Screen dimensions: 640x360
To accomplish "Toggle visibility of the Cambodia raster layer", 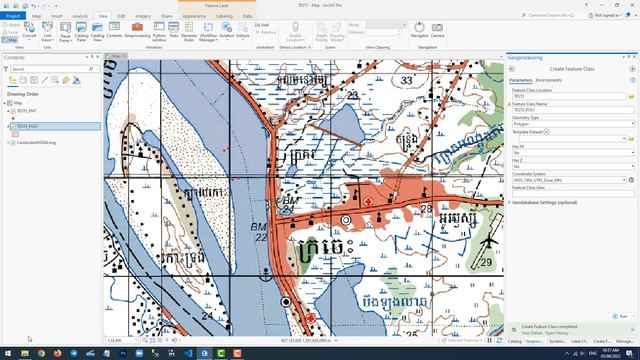I will pos(13,143).
